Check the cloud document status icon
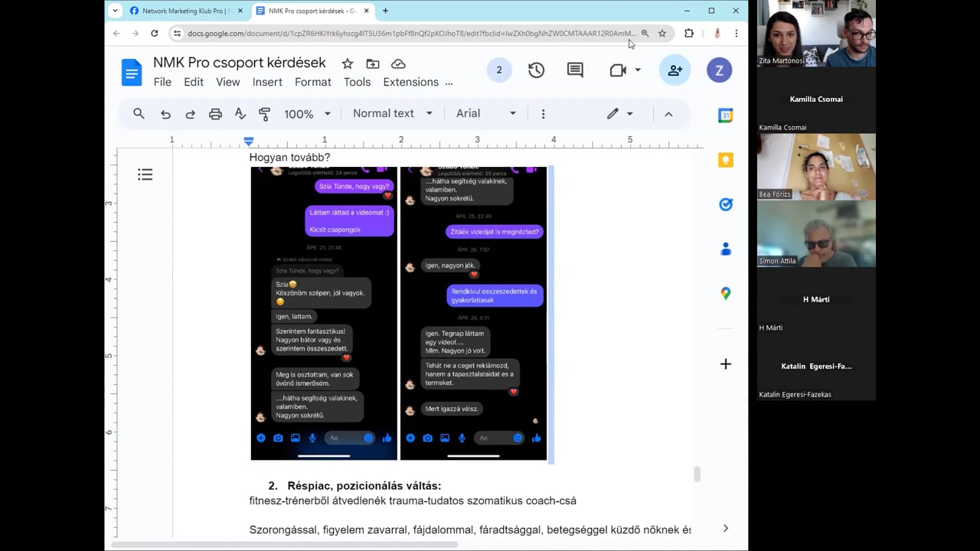The width and height of the screenshot is (980, 551). coord(398,64)
